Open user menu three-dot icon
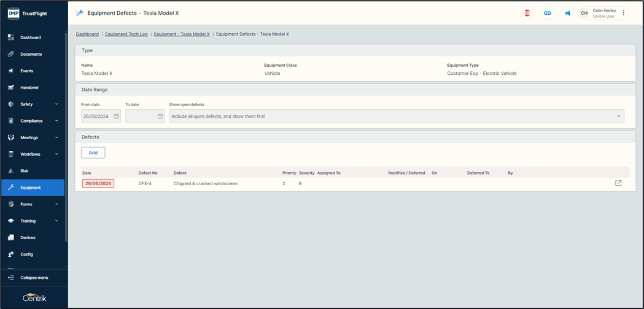This screenshot has width=644, height=309. coord(624,13)
